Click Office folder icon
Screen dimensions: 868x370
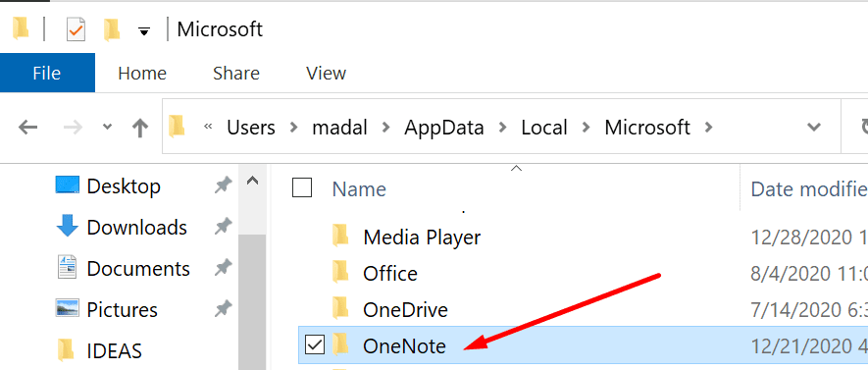point(340,271)
